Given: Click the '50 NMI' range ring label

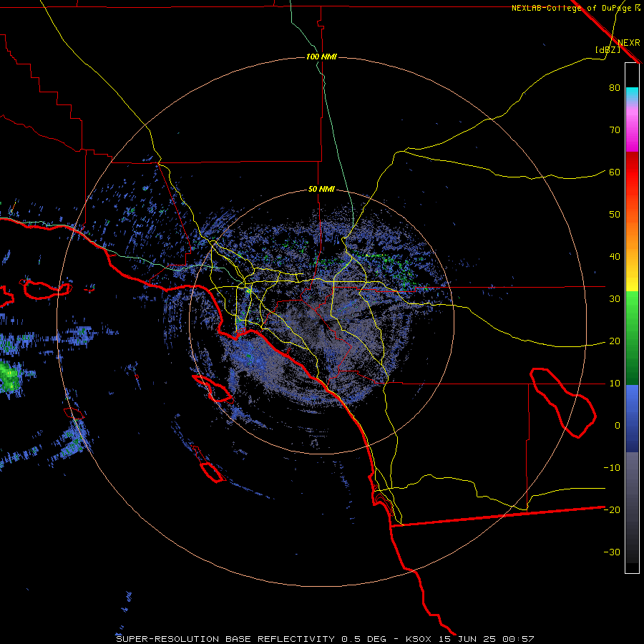Looking at the screenshot, I should coord(321,190).
